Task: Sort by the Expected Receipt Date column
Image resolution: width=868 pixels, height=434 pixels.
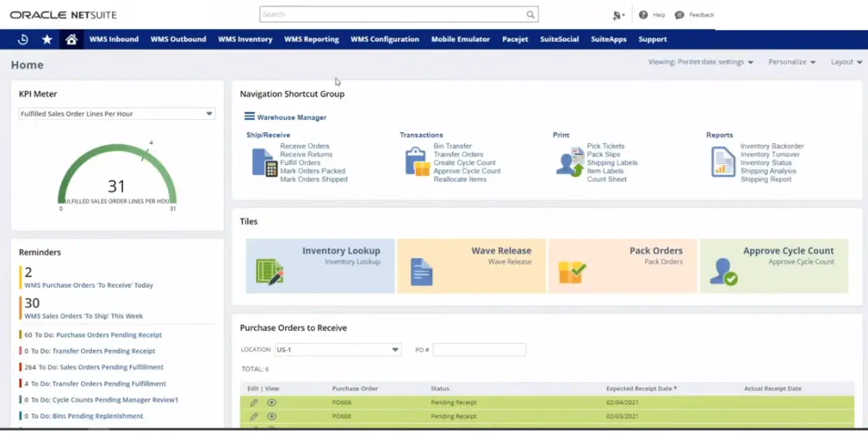Action: (642, 389)
